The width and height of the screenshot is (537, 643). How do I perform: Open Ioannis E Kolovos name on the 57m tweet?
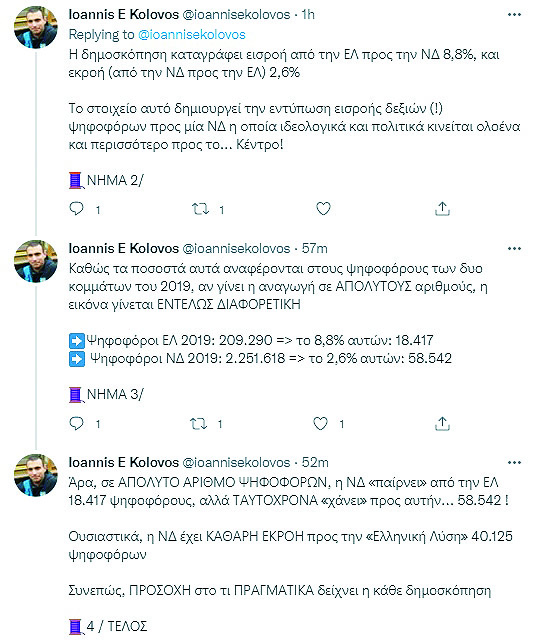[124, 249]
